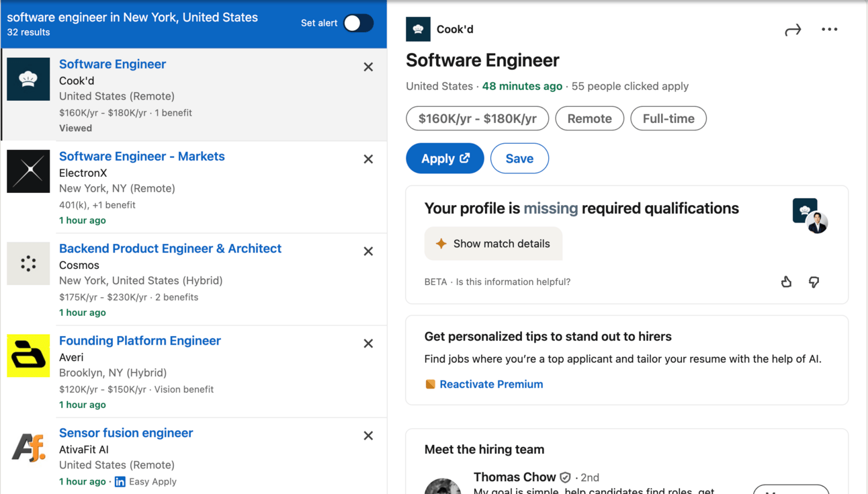
Task: Save the Cook'd Software Engineer job
Action: [519, 159]
